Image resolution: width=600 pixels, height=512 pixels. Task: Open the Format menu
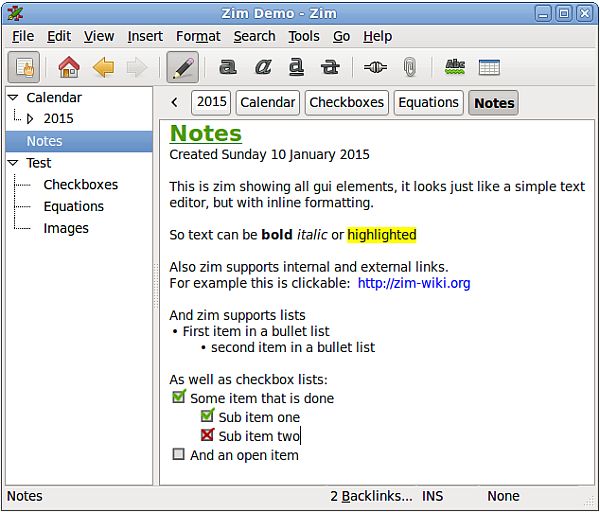point(198,36)
